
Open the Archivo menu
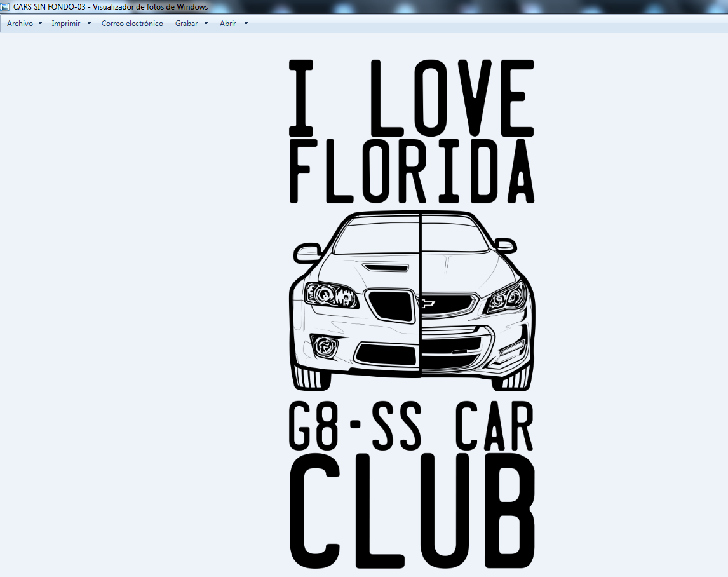click(x=19, y=23)
